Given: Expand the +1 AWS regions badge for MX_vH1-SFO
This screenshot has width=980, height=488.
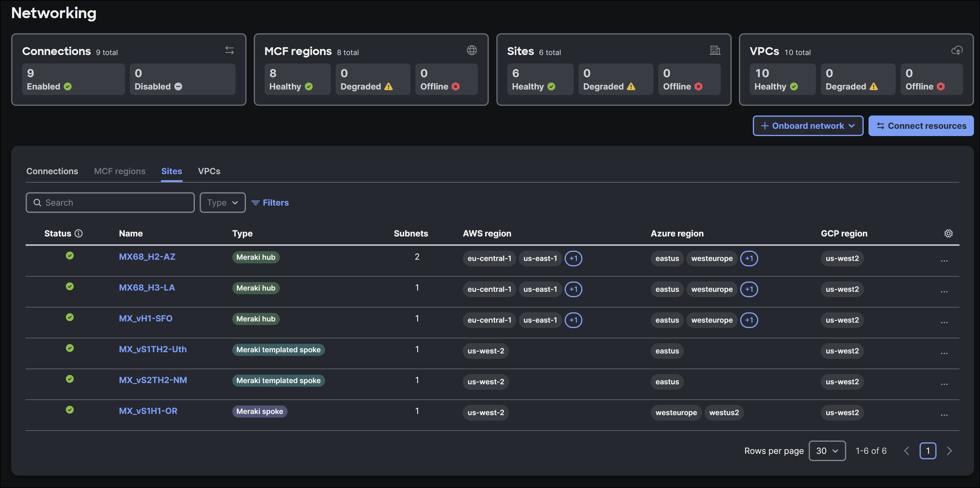Looking at the screenshot, I should point(573,320).
